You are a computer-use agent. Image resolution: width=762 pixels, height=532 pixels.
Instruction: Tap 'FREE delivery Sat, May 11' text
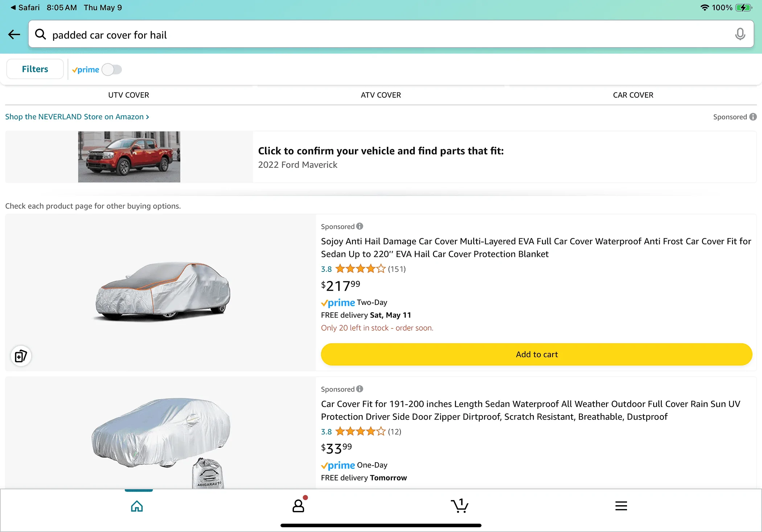[366, 315]
